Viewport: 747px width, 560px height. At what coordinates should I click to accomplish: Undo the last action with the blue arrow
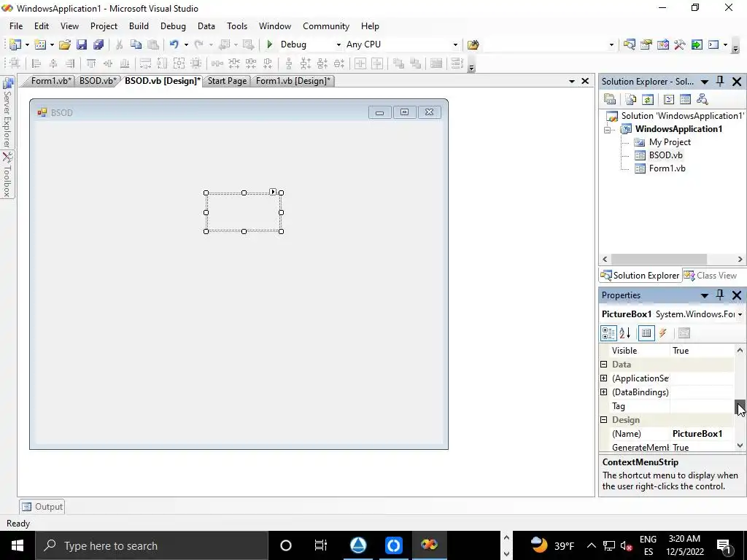point(174,44)
